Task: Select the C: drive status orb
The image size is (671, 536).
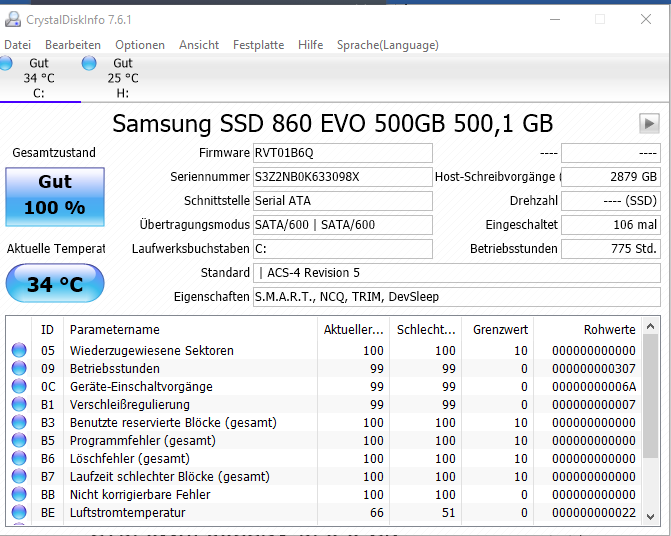Action: pos(6,63)
